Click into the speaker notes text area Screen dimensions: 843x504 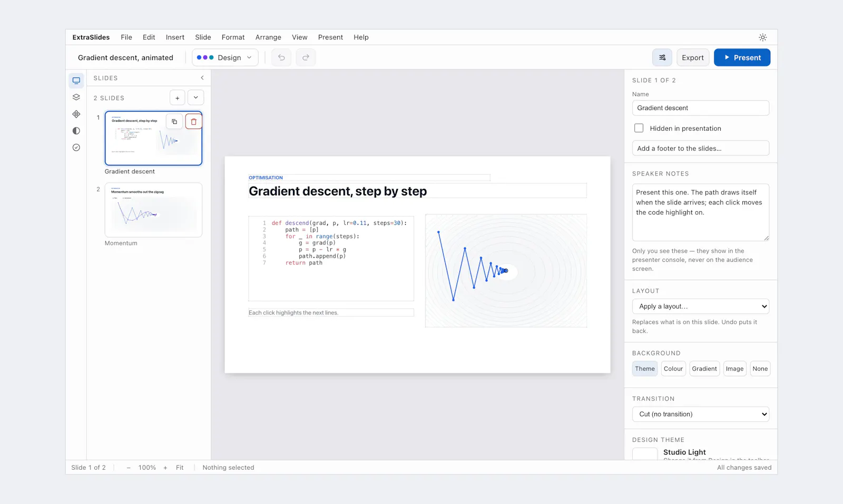[x=701, y=212]
